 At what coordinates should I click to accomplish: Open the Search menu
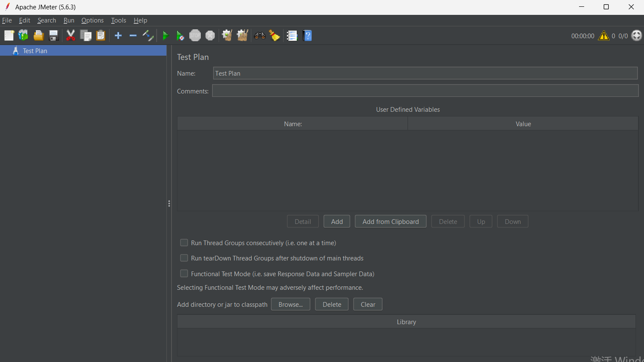47,20
